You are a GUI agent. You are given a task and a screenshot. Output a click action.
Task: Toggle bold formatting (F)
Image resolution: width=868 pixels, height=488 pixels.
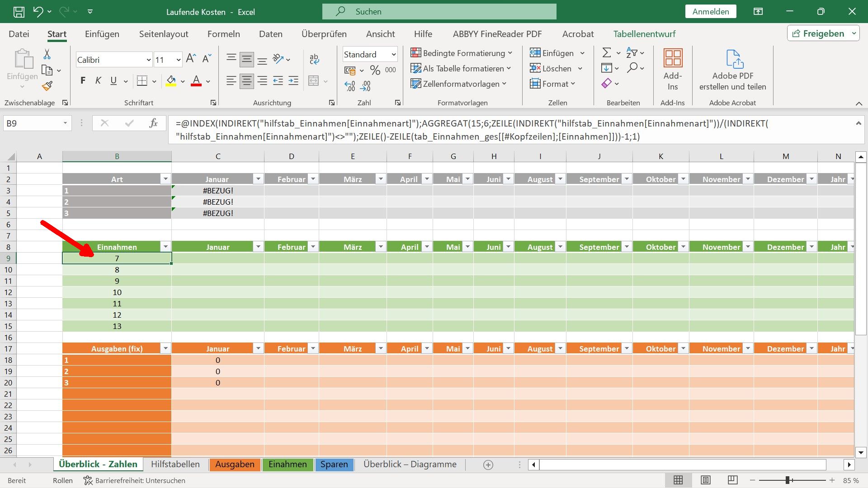point(83,81)
